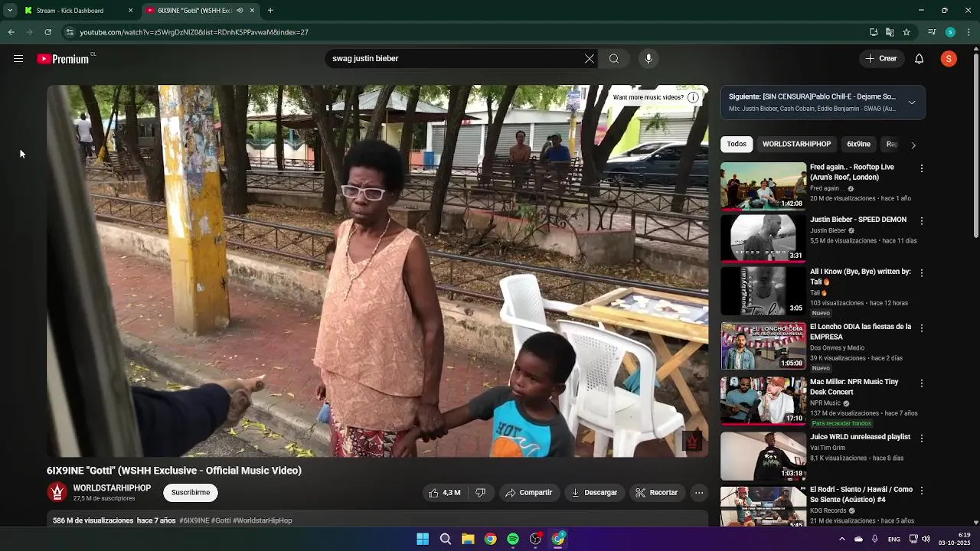Download the video with Descargar
Screen dimensions: 980x551
(x=594, y=493)
